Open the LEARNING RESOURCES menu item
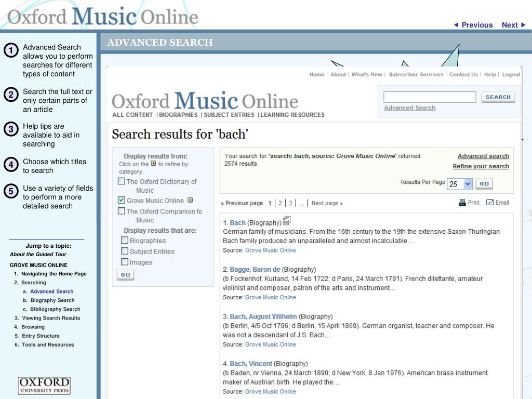Image resolution: width=532 pixels, height=399 pixels. click(292, 115)
